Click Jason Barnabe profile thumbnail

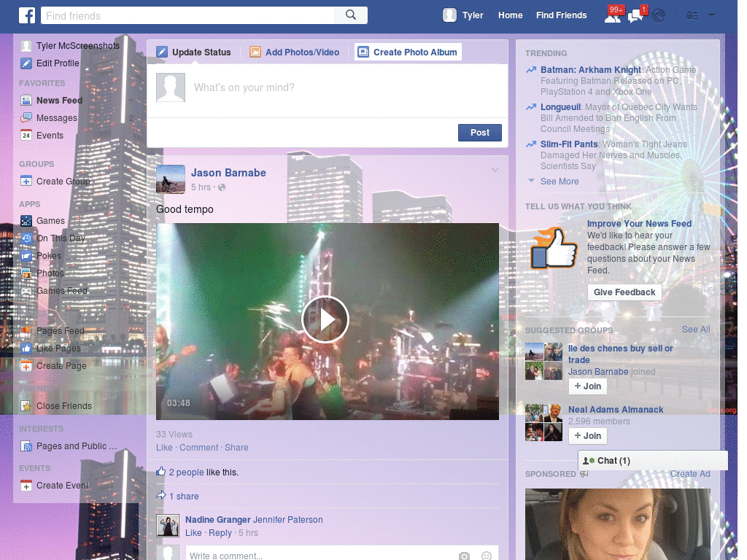click(171, 179)
